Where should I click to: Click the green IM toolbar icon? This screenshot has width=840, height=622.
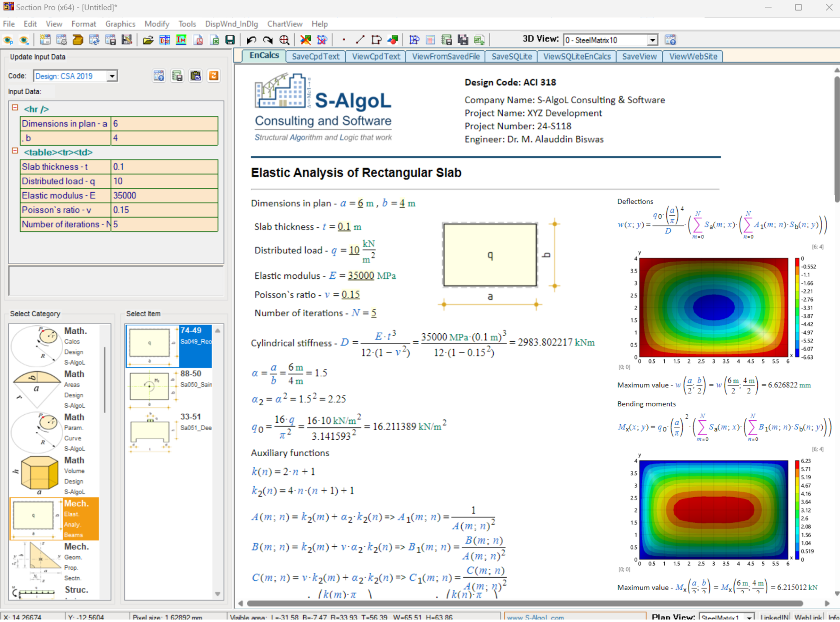tap(181, 40)
